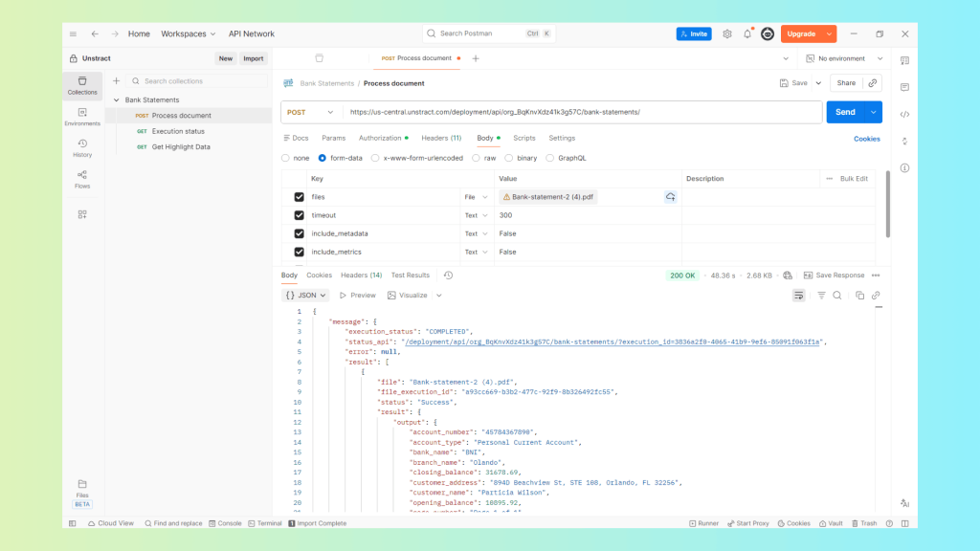Open the History sidebar panel

pos(82,147)
